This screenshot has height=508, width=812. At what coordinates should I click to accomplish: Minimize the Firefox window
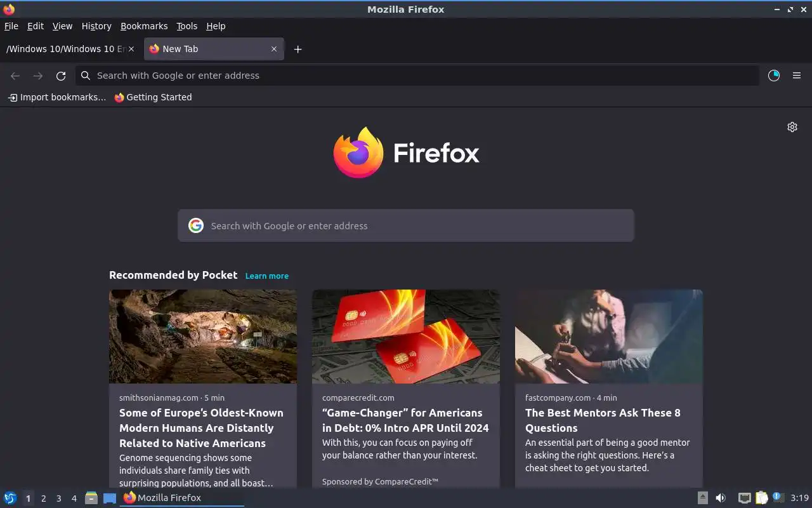777,10
